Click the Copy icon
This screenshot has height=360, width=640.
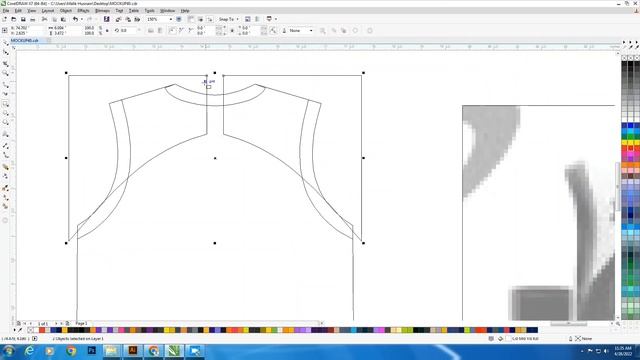[54, 19]
